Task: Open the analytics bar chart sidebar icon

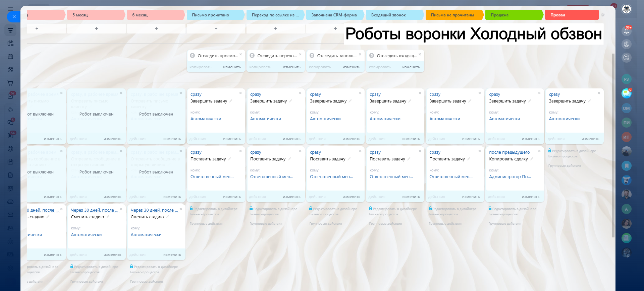Action: [x=10, y=241]
